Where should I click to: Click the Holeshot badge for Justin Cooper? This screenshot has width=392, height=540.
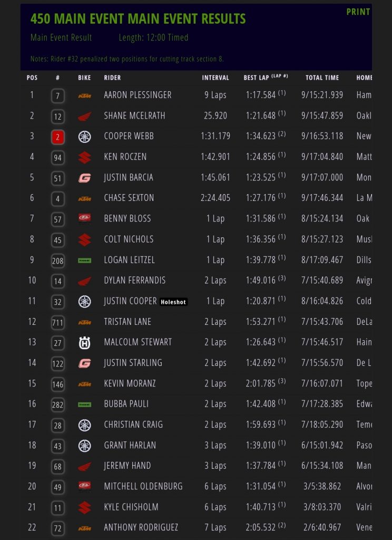(173, 302)
